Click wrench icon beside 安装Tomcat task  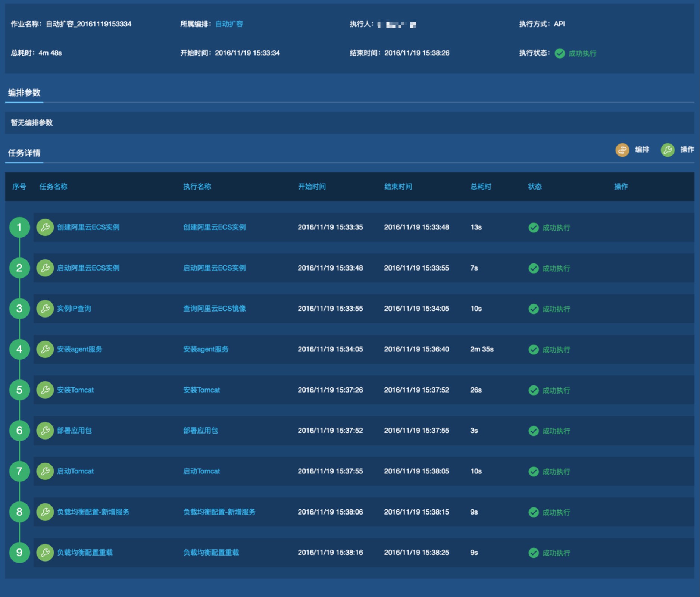45,390
